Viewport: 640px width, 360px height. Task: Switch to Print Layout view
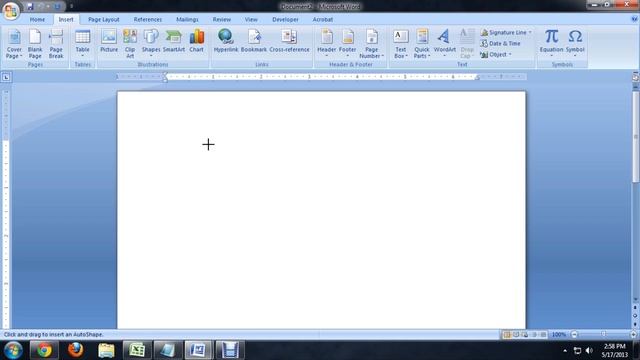coord(507,335)
